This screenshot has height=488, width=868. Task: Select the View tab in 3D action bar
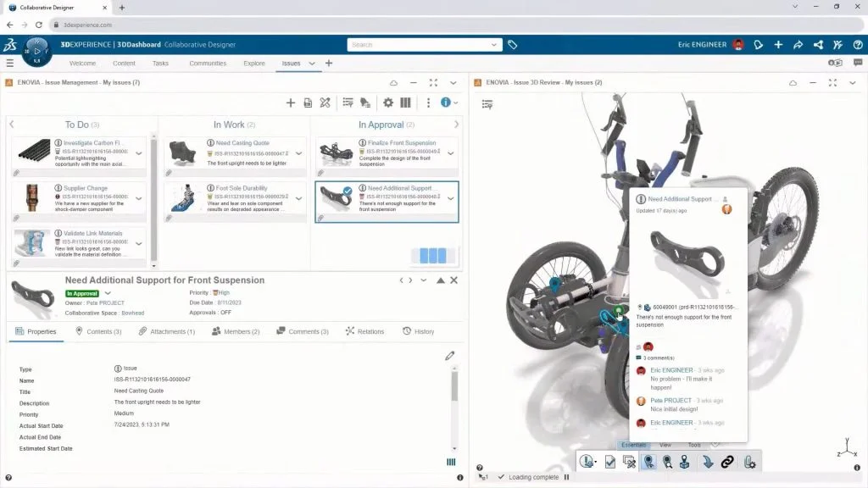[665, 445]
